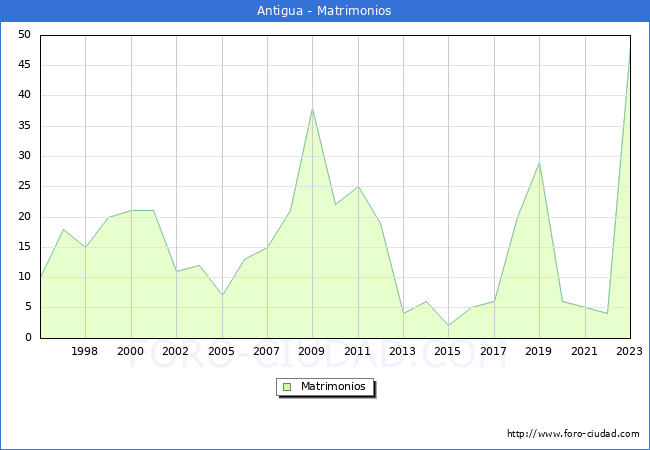
Task: Click the 50 y-axis value label
Action: click(23, 35)
